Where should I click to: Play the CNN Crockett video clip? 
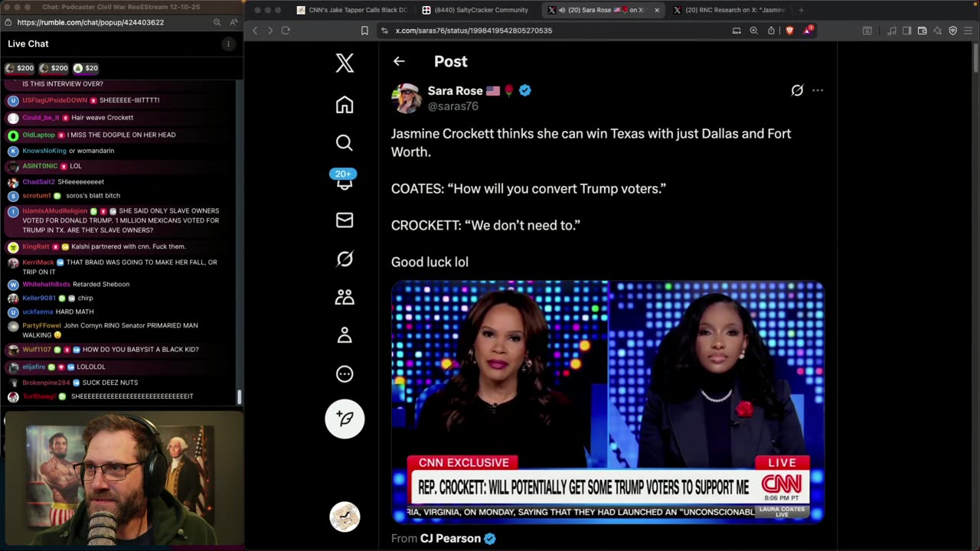607,402
